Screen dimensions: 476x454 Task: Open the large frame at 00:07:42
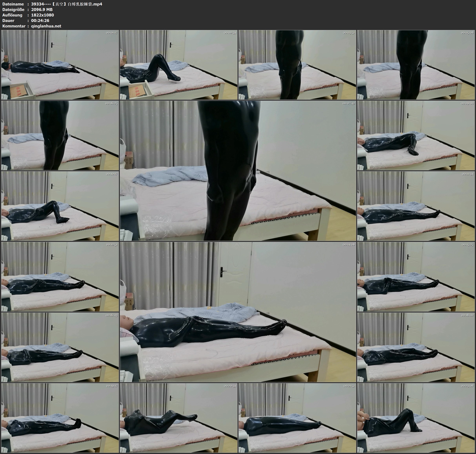238,171
